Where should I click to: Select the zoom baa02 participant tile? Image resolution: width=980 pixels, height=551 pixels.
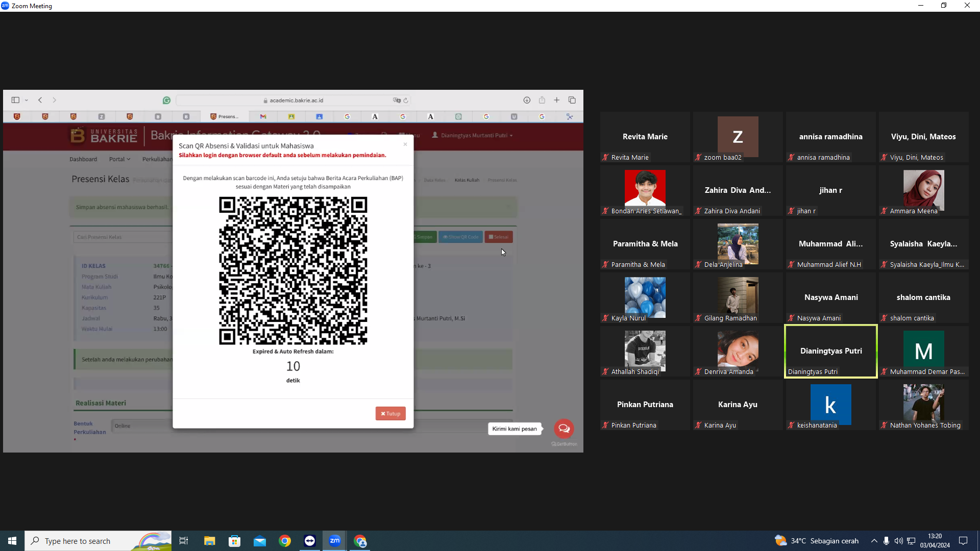tap(738, 137)
